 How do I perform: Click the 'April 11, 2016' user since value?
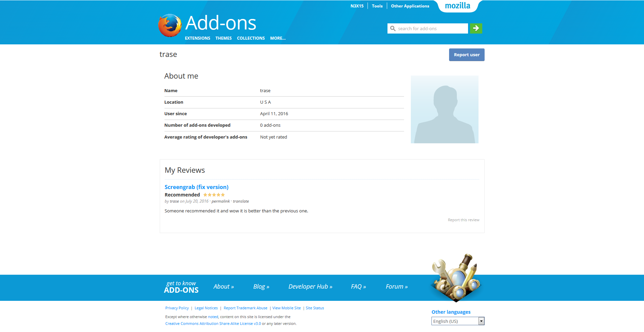point(274,114)
